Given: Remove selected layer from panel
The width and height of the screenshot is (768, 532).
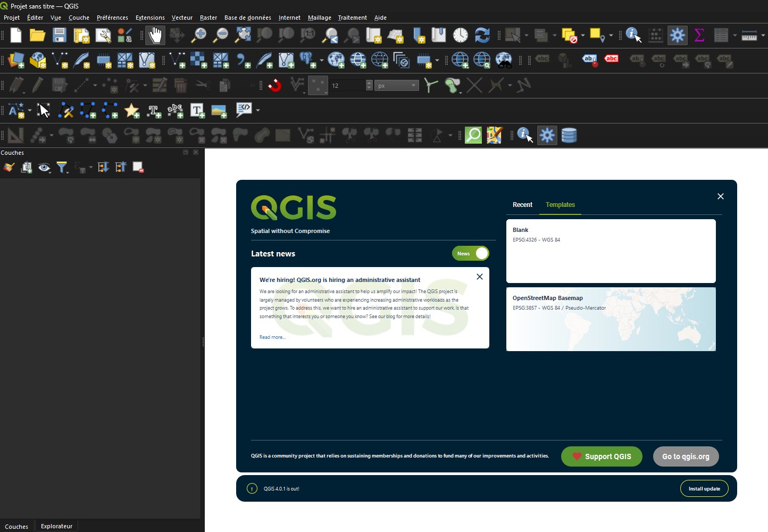Looking at the screenshot, I should click(x=138, y=168).
